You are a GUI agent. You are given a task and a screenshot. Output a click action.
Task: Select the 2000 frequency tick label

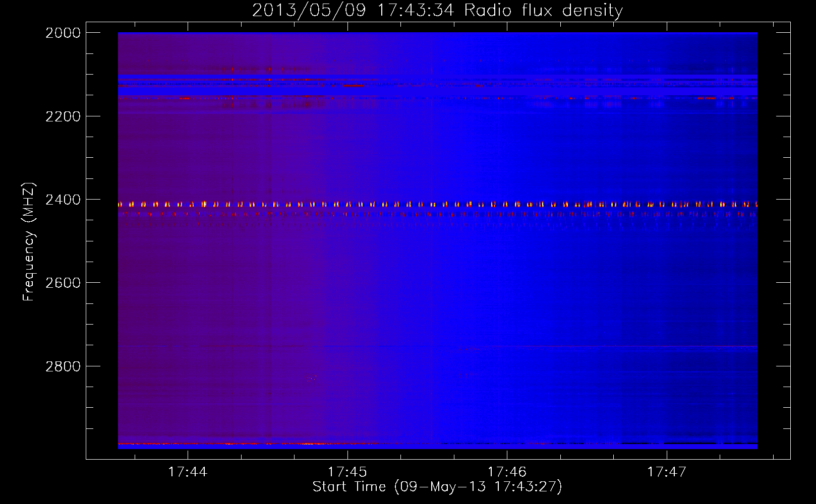pyautogui.click(x=63, y=33)
